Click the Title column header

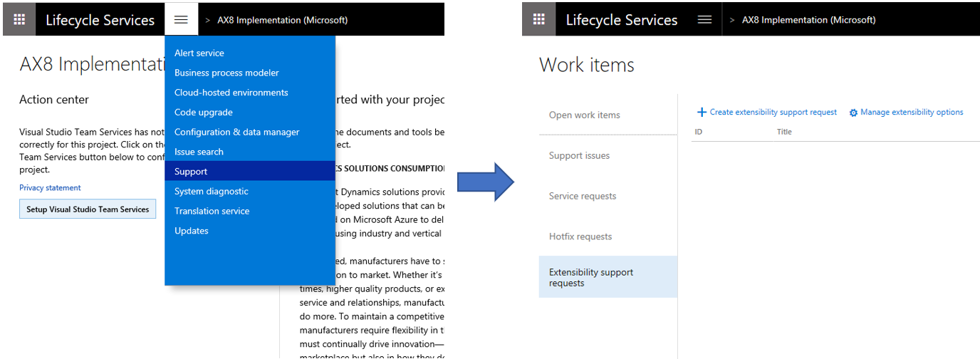point(784,132)
